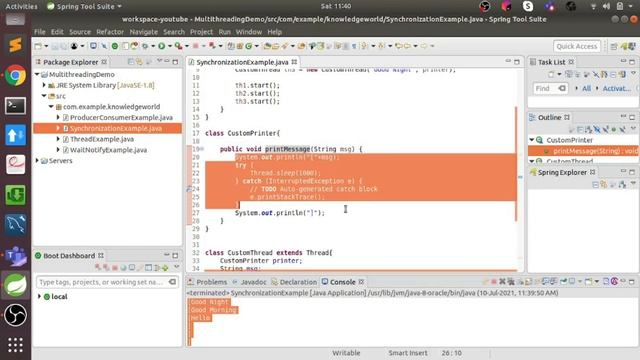Expand the Servers node
640x360 pixels.
pyautogui.click(x=37, y=161)
